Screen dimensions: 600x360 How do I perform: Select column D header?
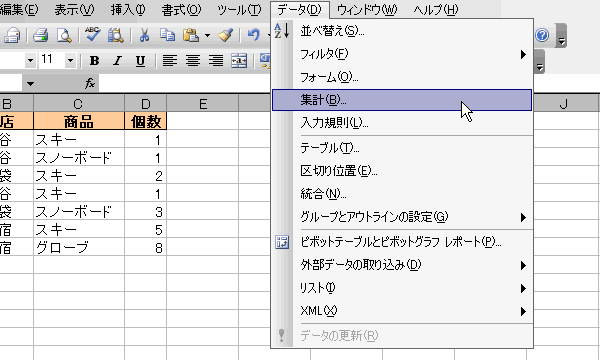tap(145, 103)
